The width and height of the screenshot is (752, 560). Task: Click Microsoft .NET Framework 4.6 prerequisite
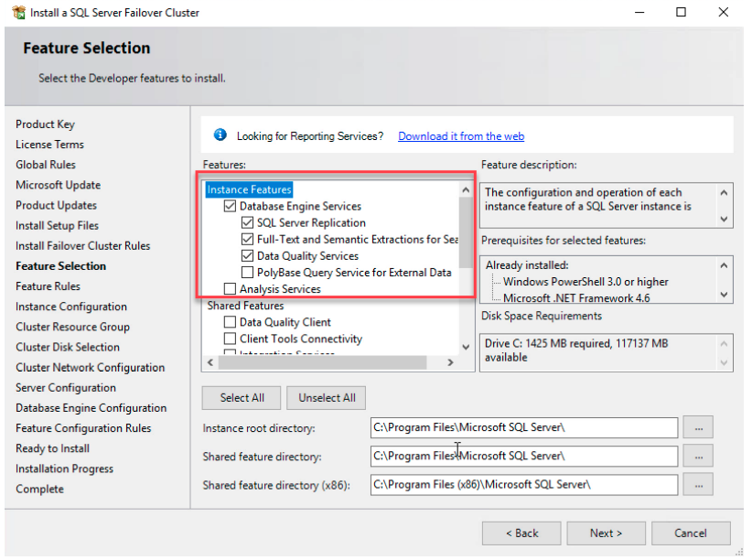click(576, 297)
